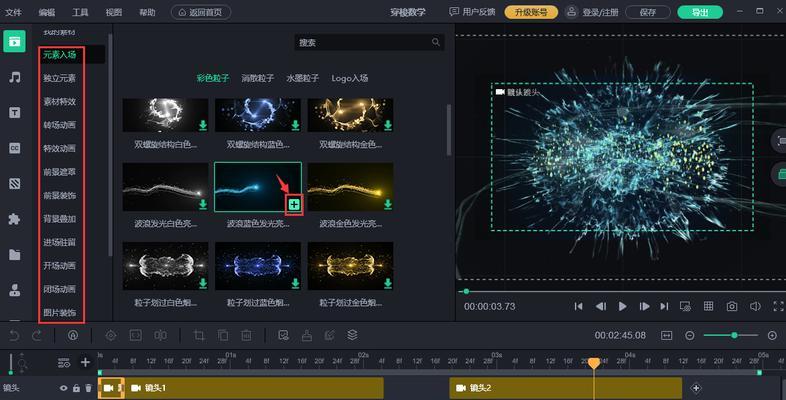The width and height of the screenshot is (786, 400).
Task: Click the add-camera icon after 镜头2
Action: 696,388
